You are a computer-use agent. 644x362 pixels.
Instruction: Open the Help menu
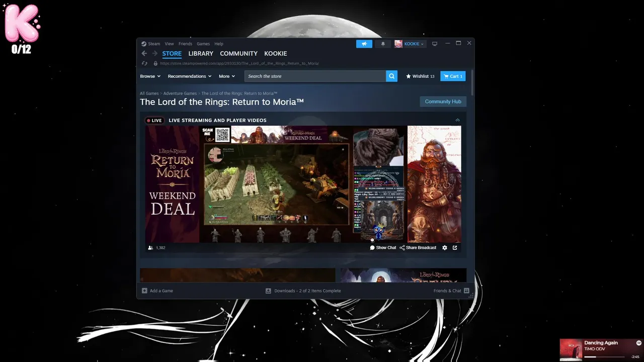pos(219,44)
